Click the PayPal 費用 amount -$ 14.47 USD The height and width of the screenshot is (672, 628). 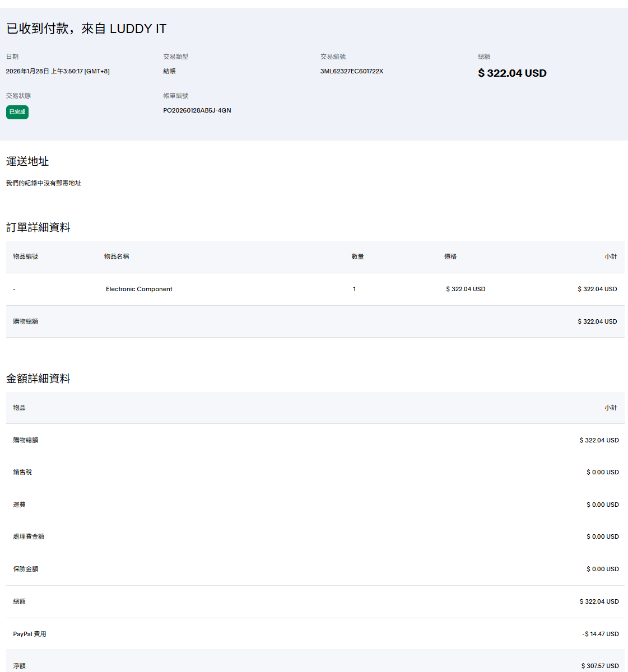[601, 634]
